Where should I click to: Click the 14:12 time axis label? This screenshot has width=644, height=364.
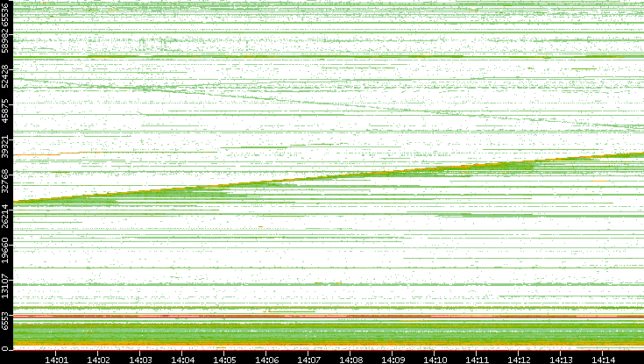click(x=520, y=360)
